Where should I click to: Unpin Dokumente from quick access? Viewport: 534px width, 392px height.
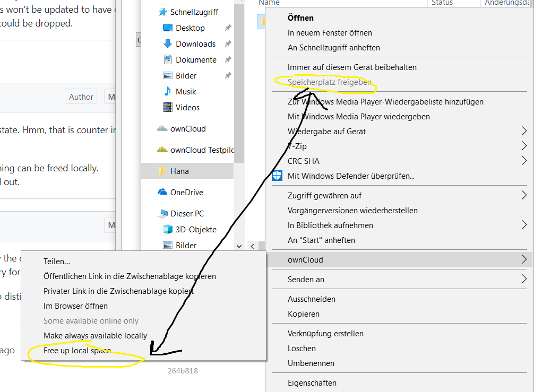click(x=228, y=59)
